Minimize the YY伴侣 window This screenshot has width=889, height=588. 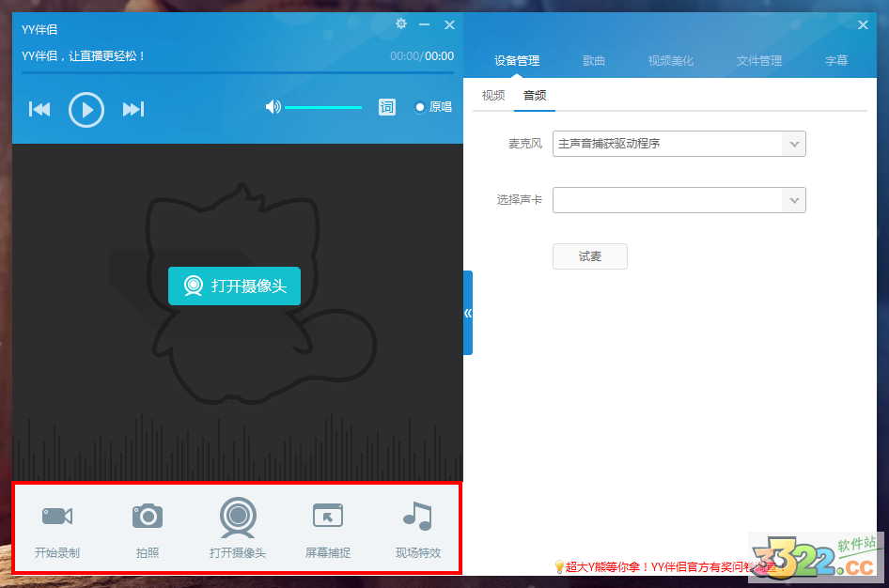pos(424,24)
